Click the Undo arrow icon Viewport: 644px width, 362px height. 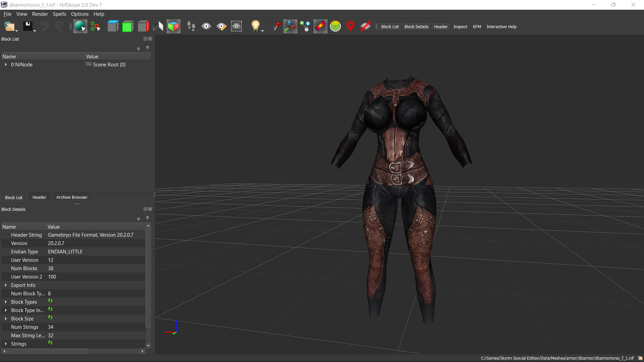click(45, 26)
